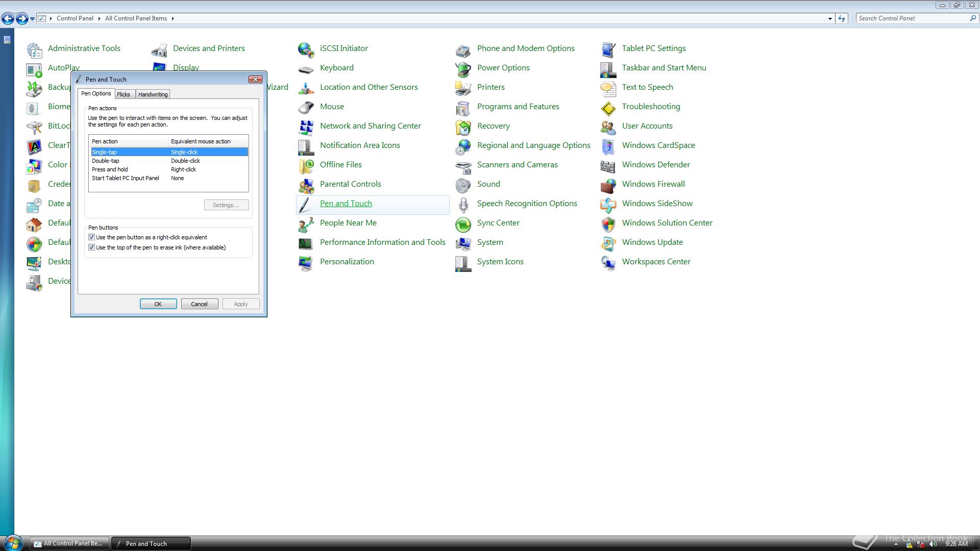Open the address bar history dropdown
Viewport: 980px width, 551px height.
pos(830,18)
